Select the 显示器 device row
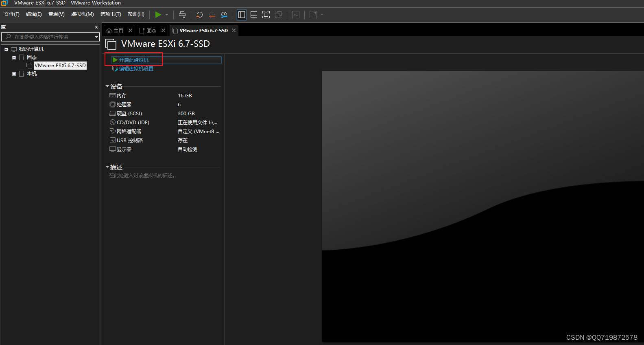Screen dimensions: 644x345 (x=164, y=149)
